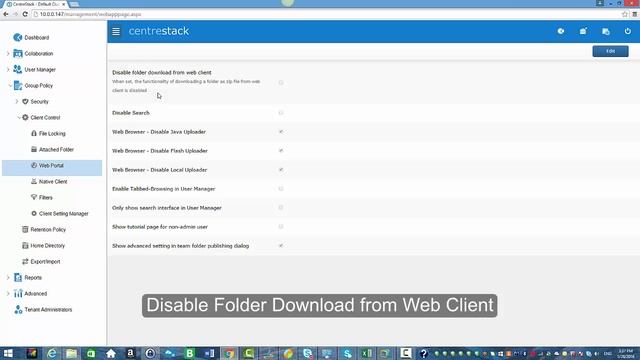640x360 pixels.
Task: Click the power logout icon in header
Action: [627, 31]
